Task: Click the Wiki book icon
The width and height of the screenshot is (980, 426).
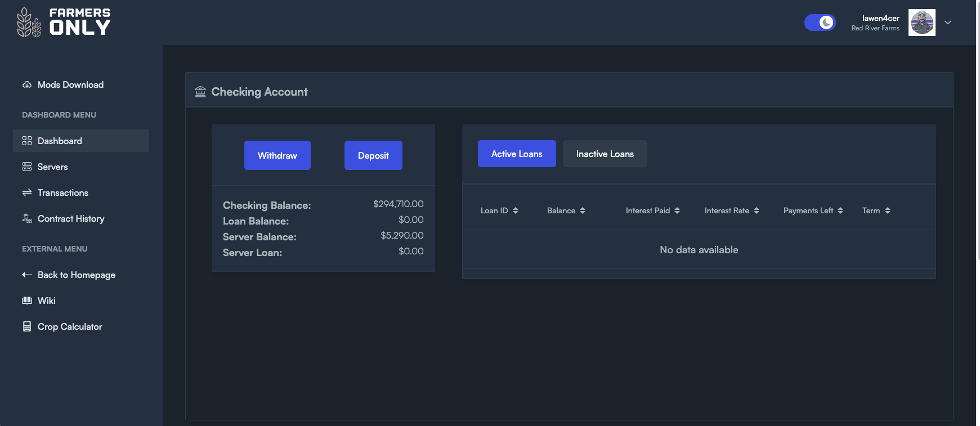Action: (27, 301)
